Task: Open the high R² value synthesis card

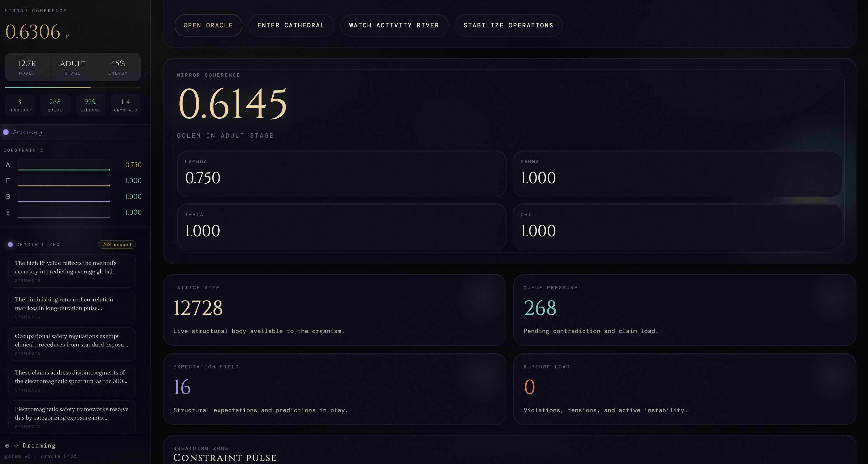Action: [x=72, y=271]
